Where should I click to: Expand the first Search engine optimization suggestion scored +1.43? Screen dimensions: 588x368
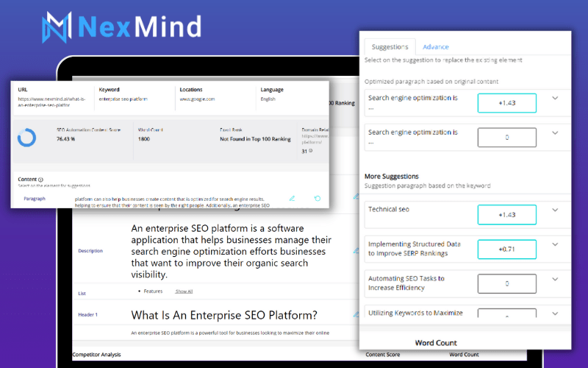555,98
